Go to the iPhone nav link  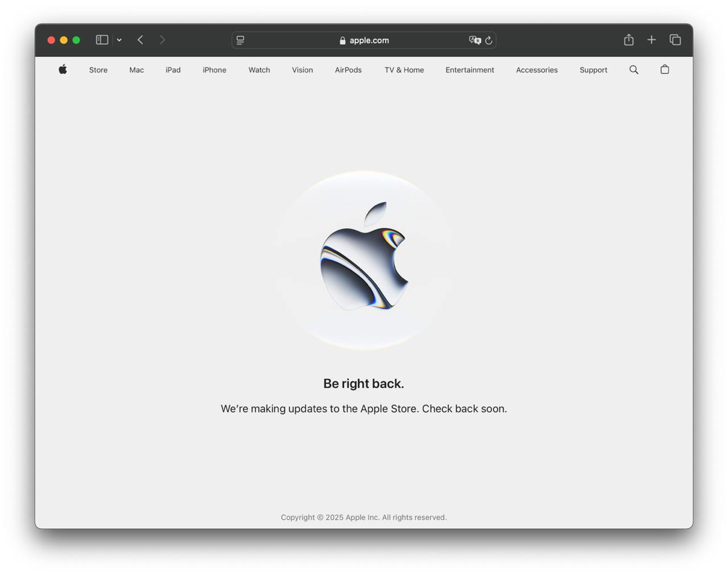[214, 70]
